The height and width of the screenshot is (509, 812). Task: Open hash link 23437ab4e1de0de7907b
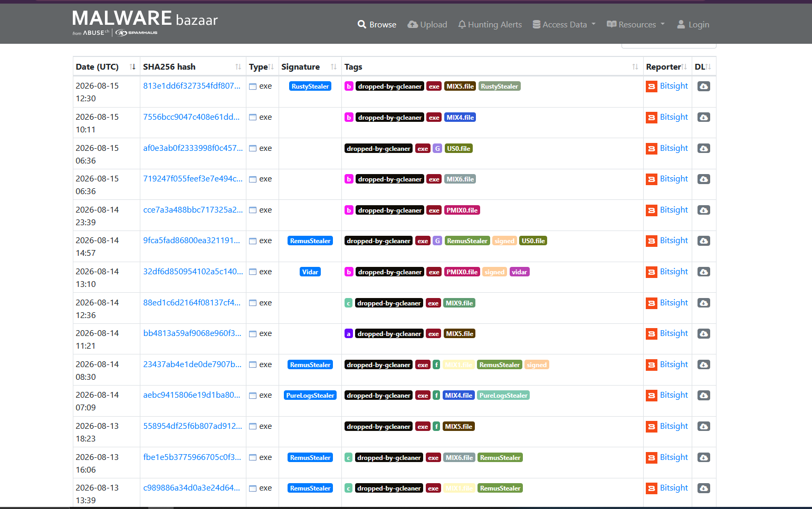coord(192,364)
